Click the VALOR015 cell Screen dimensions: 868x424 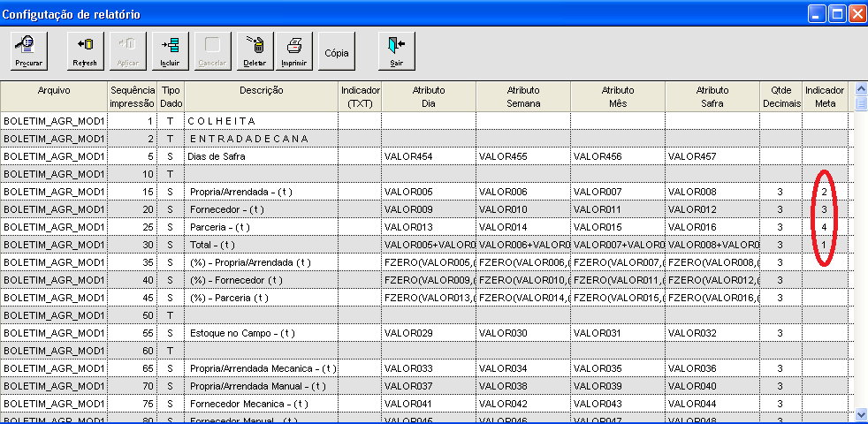click(618, 227)
